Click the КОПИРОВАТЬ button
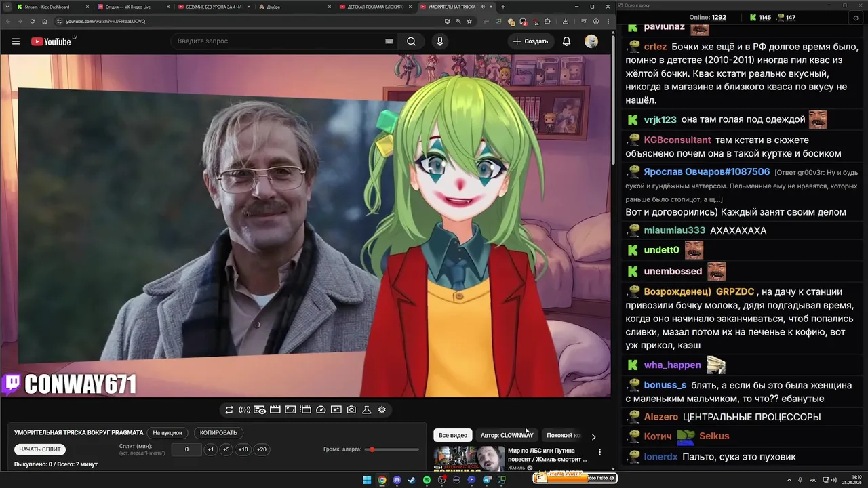 point(218,432)
